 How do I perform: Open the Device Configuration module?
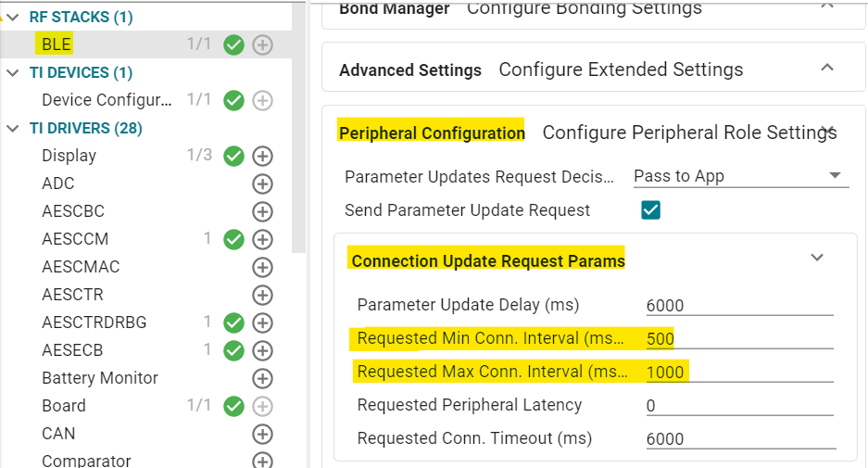[107, 100]
